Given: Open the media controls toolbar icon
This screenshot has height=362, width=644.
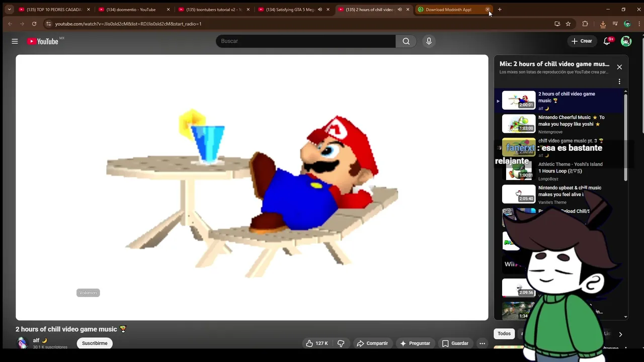Looking at the screenshot, I should 615,24.
